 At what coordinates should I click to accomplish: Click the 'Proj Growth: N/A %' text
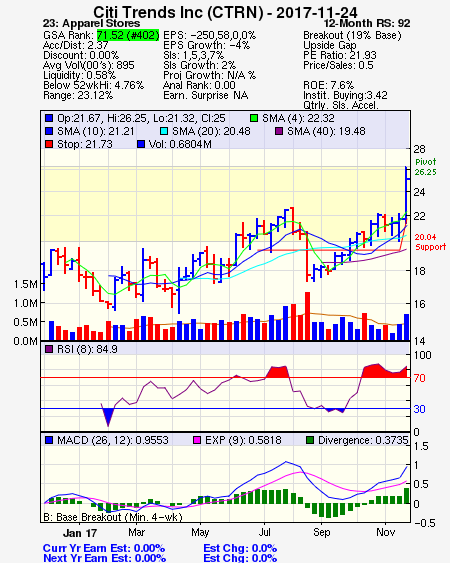(x=209, y=75)
